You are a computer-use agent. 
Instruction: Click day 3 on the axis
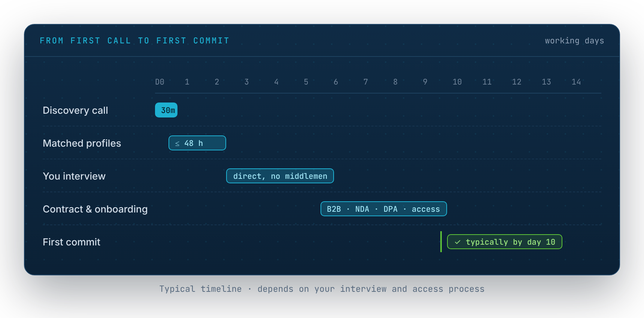point(247,82)
